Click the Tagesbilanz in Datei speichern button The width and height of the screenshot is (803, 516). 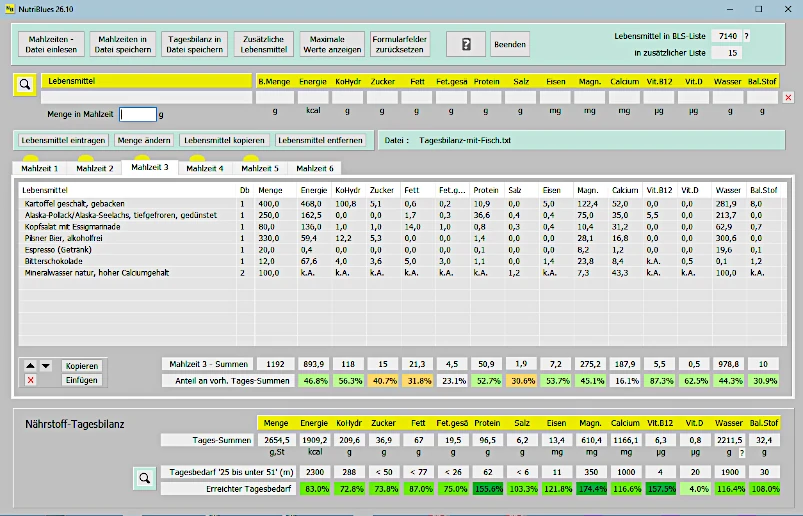click(195, 44)
